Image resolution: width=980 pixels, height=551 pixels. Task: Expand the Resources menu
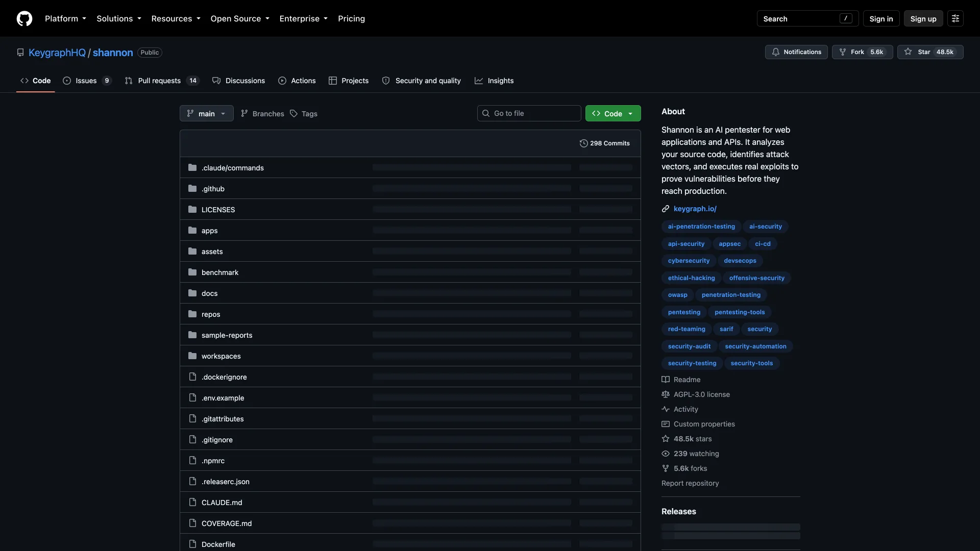[176, 18]
